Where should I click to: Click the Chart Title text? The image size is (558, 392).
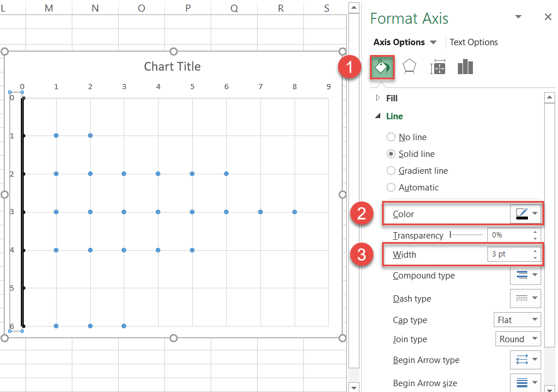(x=172, y=67)
